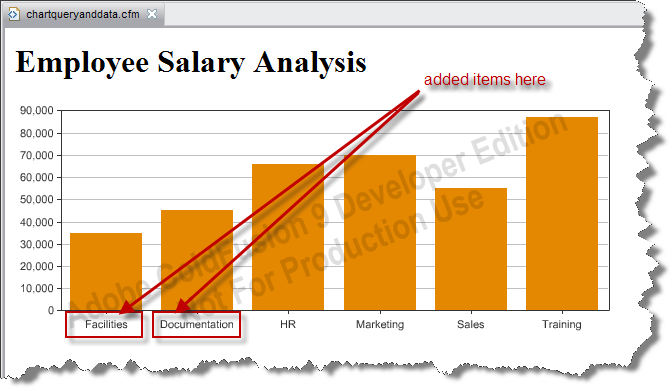Click the 0 y-axis value
The width and height of the screenshot is (671, 388).
pos(51,311)
